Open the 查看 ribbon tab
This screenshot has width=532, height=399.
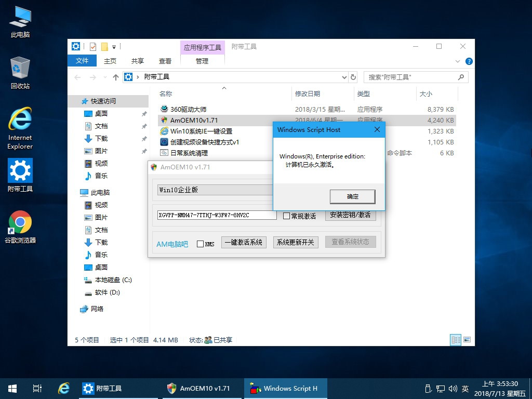(x=165, y=61)
